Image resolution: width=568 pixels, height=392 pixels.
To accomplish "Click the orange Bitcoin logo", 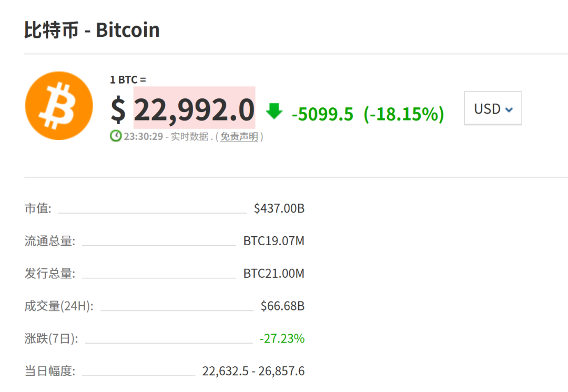I will [x=59, y=106].
